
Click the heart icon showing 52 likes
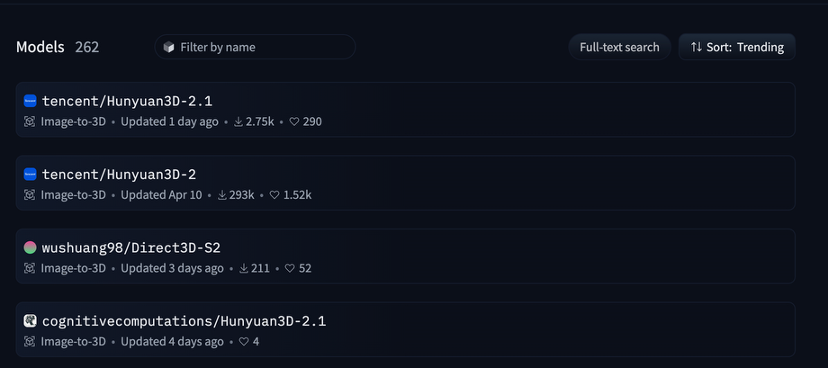point(289,269)
